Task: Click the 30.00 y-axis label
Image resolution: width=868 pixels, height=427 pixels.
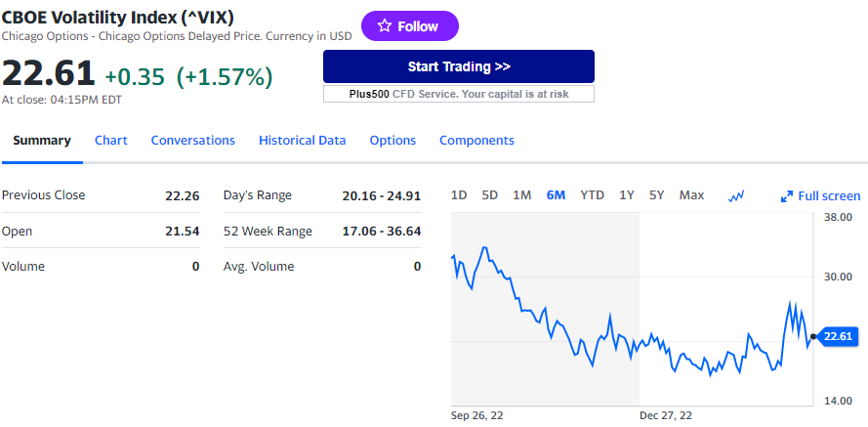Action: click(x=838, y=277)
